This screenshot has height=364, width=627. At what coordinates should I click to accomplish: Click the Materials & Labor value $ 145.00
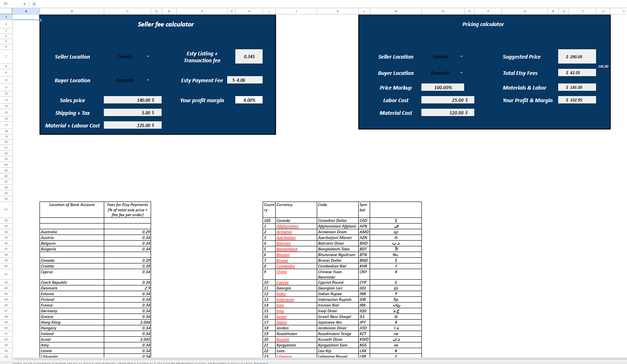click(577, 87)
